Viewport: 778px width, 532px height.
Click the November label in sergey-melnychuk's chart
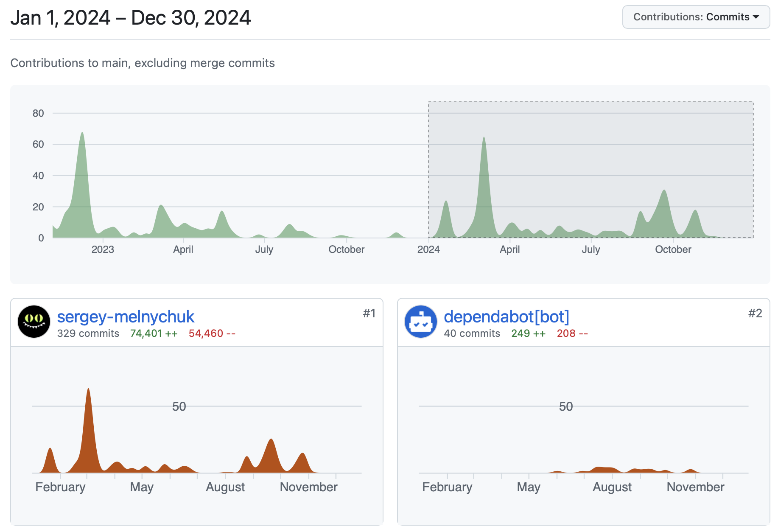308,487
